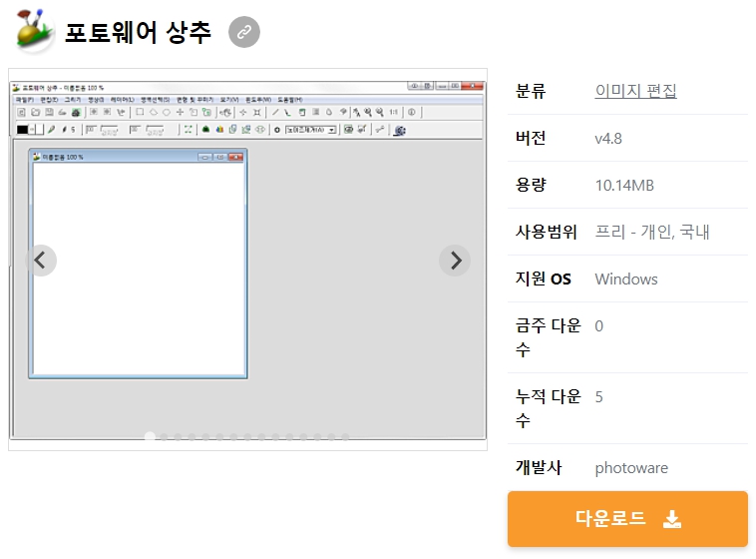
Task: Click the 분류 label
Action: pyautogui.click(x=531, y=91)
